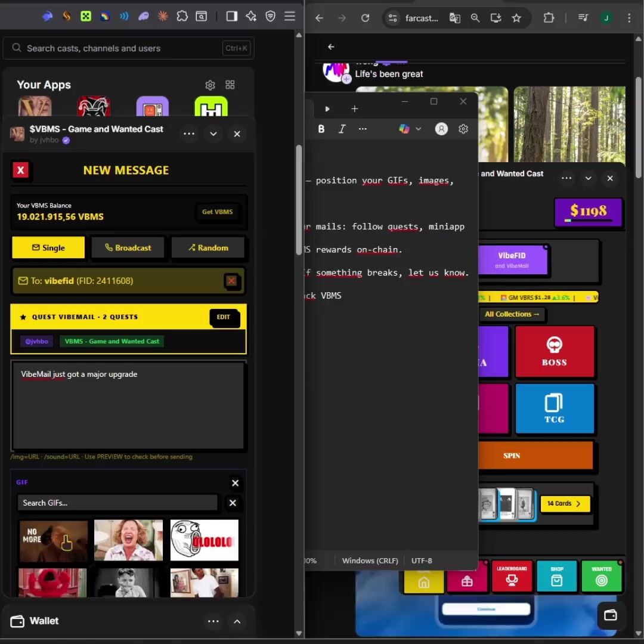This screenshot has width=644, height=644.
Task: Open Your Apps settings gear
Action: tap(210, 85)
